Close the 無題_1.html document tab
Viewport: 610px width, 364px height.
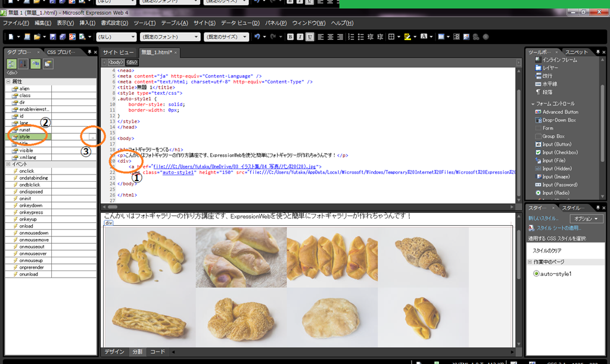point(176,52)
